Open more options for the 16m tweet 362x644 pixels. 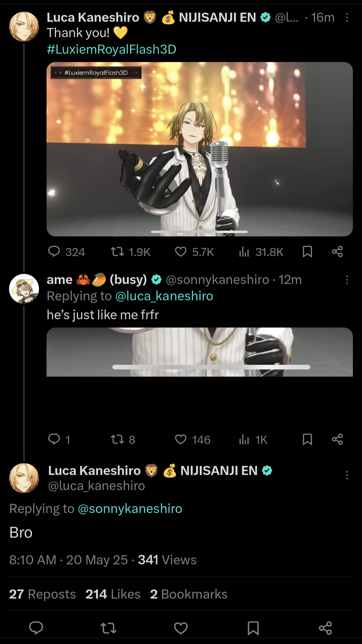point(347,18)
